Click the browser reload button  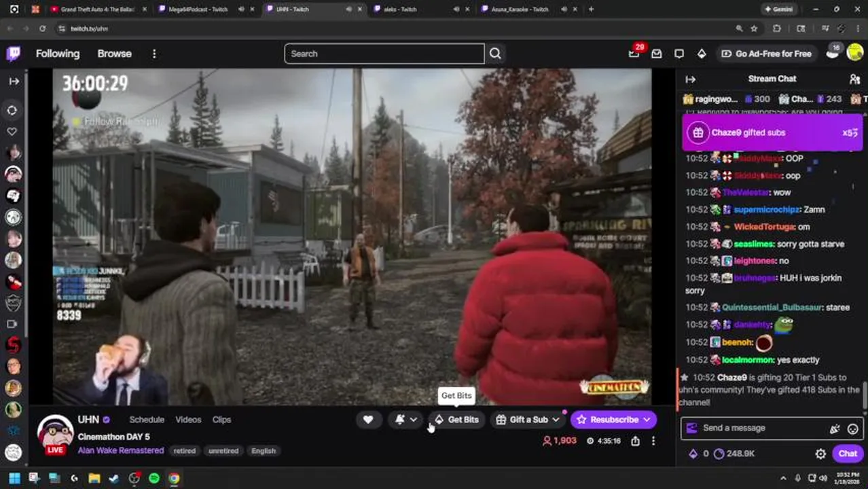pos(42,29)
